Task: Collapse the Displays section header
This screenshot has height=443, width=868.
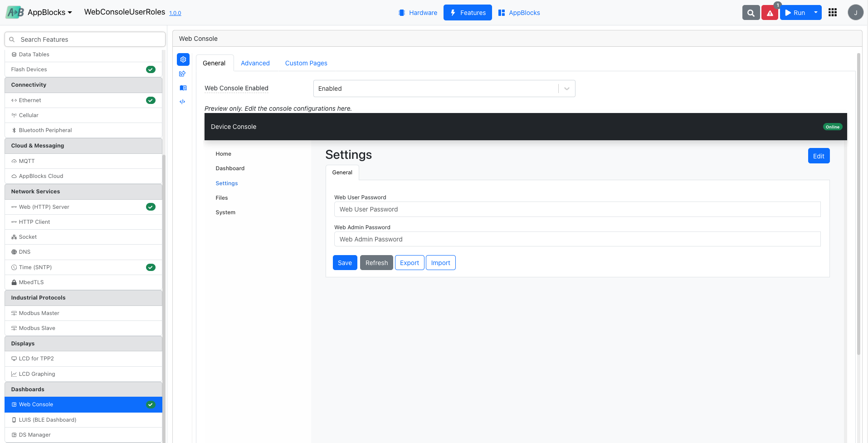Action: [83, 344]
